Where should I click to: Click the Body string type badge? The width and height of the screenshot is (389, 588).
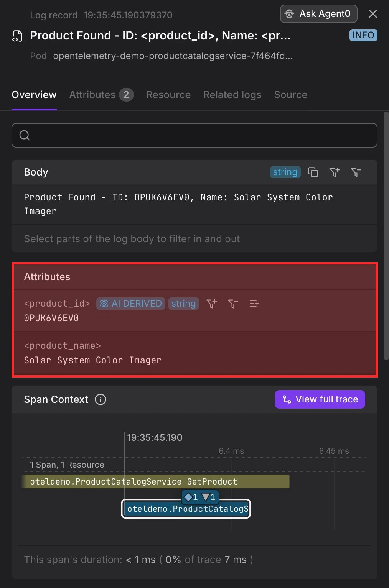pos(285,172)
